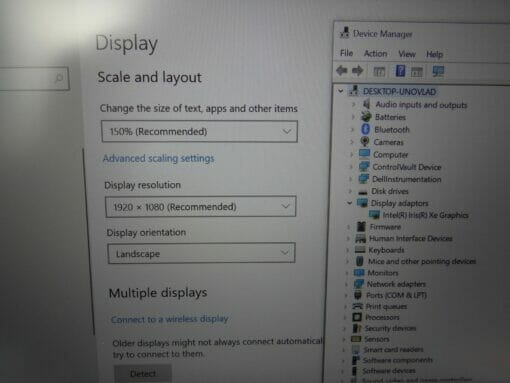Click the ControlVault Device icon
The width and height of the screenshot is (510, 383).
[x=364, y=166]
